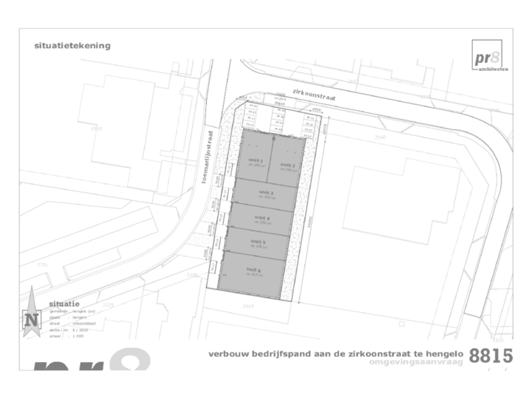Click the zirkoonstraat street label
532x399 pixels.
[x=313, y=95]
